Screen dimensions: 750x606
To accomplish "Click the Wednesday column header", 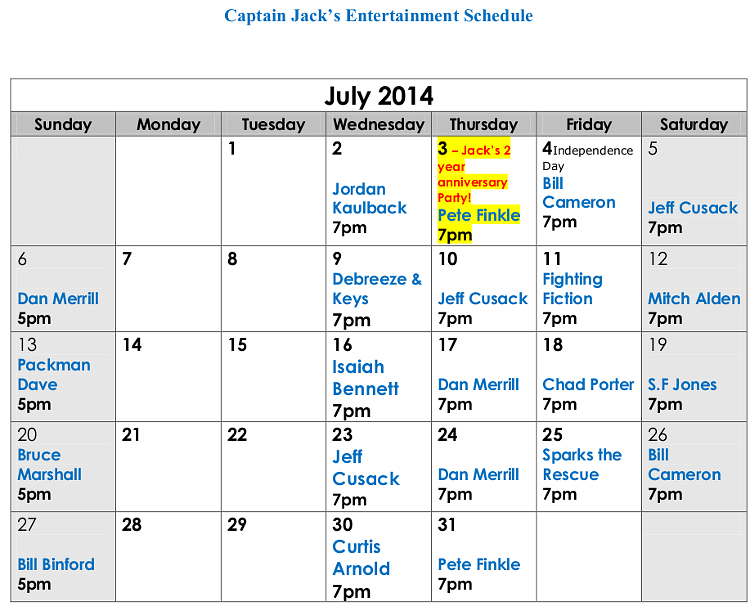I will point(378,125).
